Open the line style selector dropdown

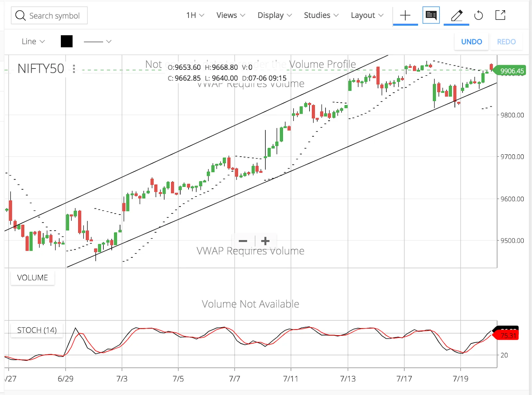97,41
